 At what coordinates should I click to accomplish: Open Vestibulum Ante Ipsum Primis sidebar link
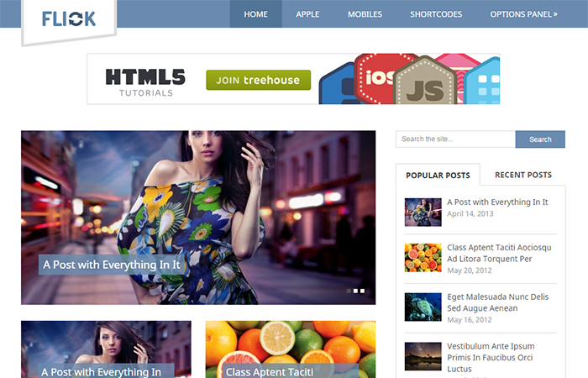point(491,357)
